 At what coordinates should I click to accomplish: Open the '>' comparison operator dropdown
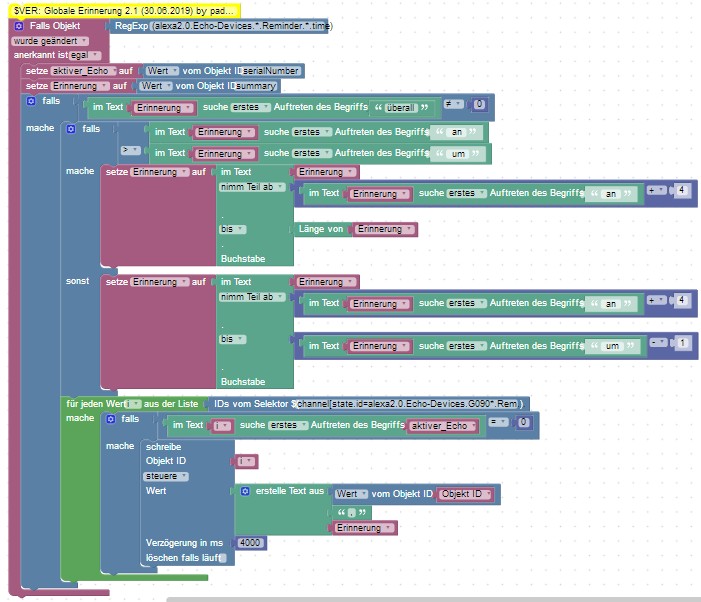click(130, 149)
